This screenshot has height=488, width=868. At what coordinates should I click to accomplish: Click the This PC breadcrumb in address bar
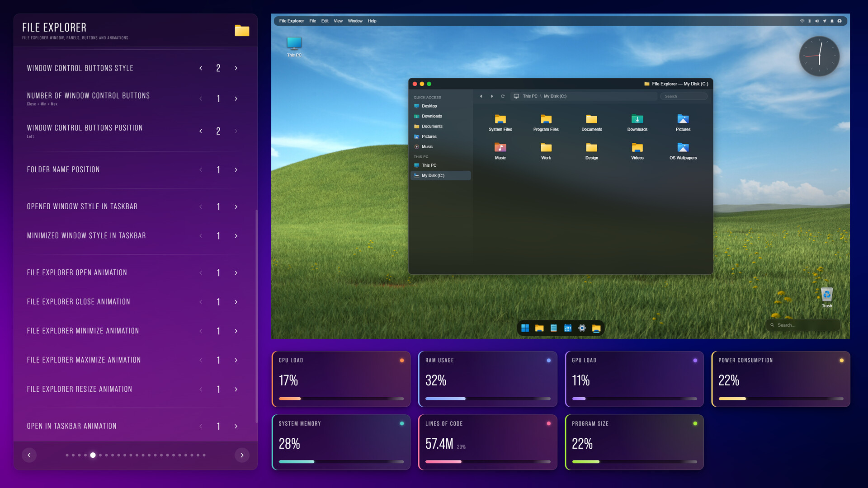pyautogui.click(x=530, y=96)
